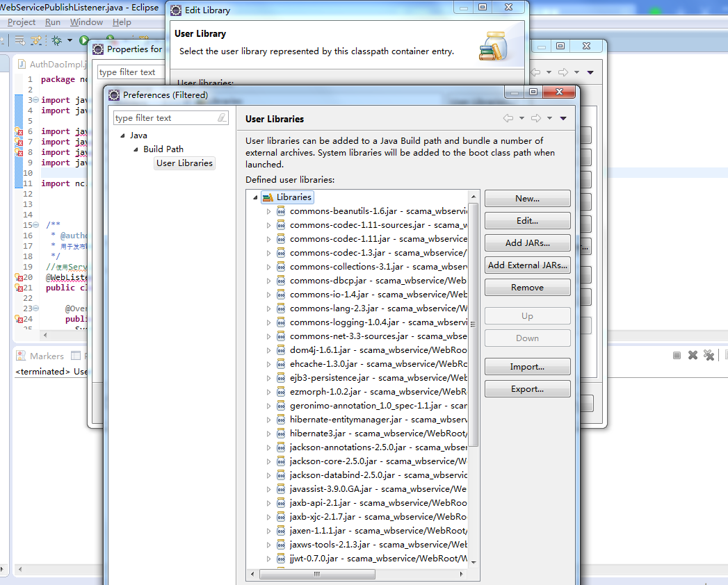
Task: Open view menu triangle in Properties window
Action: point(590,72)
